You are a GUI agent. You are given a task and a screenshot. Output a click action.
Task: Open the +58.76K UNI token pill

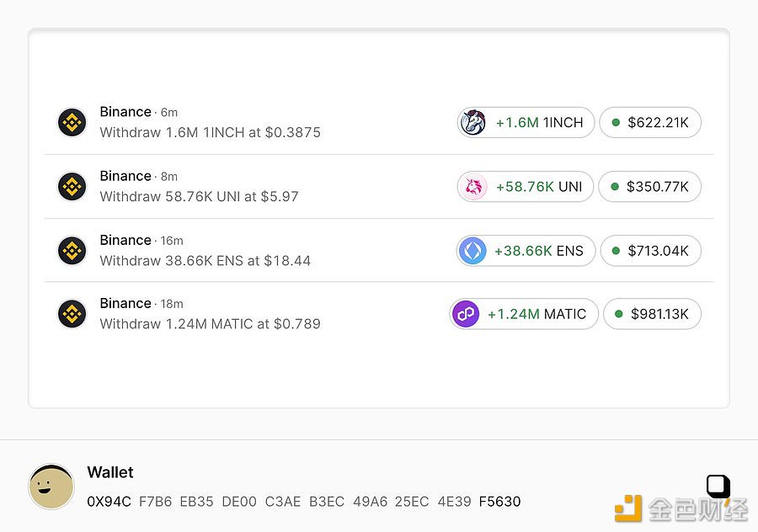click(x=525, y=187)
